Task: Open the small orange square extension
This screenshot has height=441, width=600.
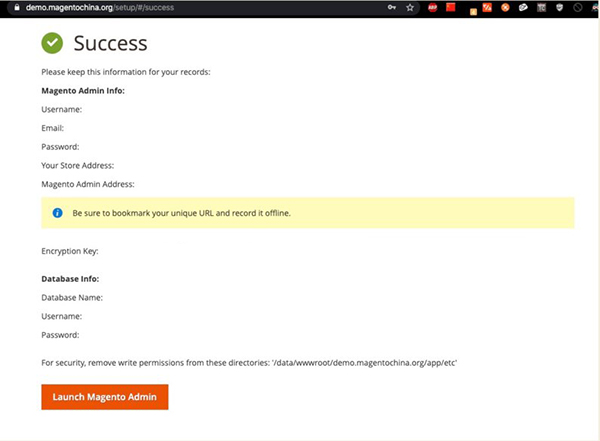Action: coord(473,12)
